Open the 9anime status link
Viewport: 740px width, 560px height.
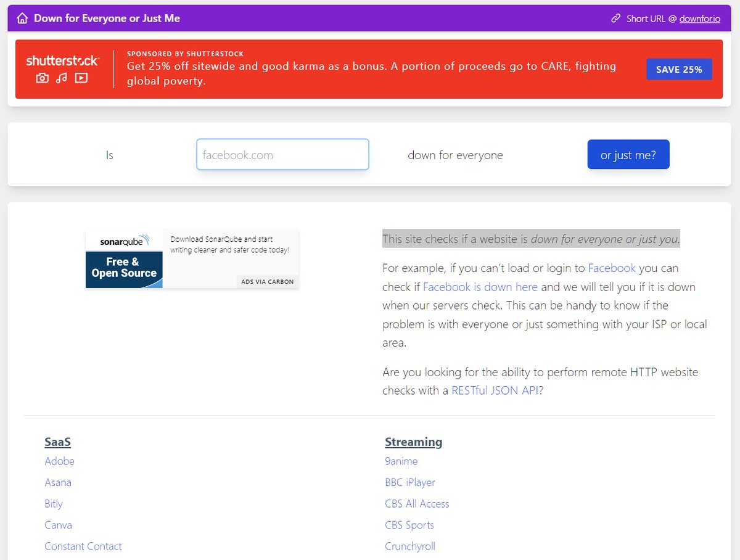click(401, 461)
